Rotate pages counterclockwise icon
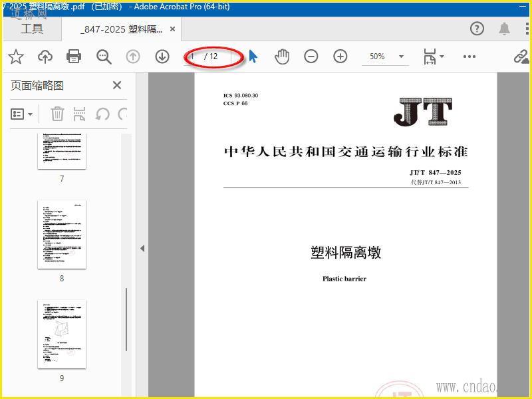Screen dimensions: 532x399 click(102, 114)
